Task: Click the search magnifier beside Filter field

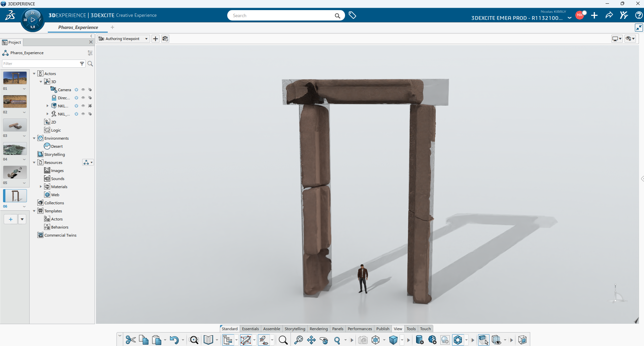Action: point(90,64)
